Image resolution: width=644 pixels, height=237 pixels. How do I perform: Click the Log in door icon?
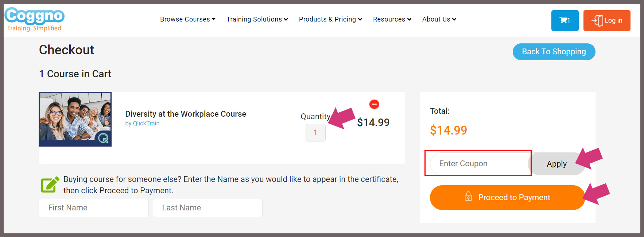click(x=597, y=20)
